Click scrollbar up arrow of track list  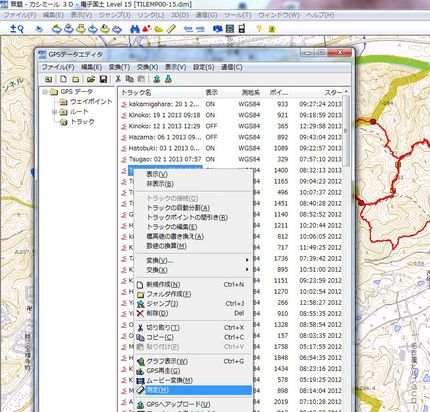[346, 91]
